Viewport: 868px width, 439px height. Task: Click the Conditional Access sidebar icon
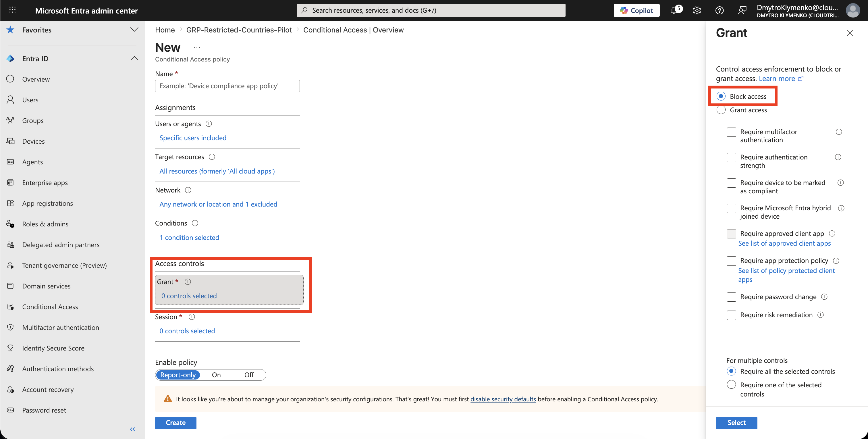(x=10, y=307)
